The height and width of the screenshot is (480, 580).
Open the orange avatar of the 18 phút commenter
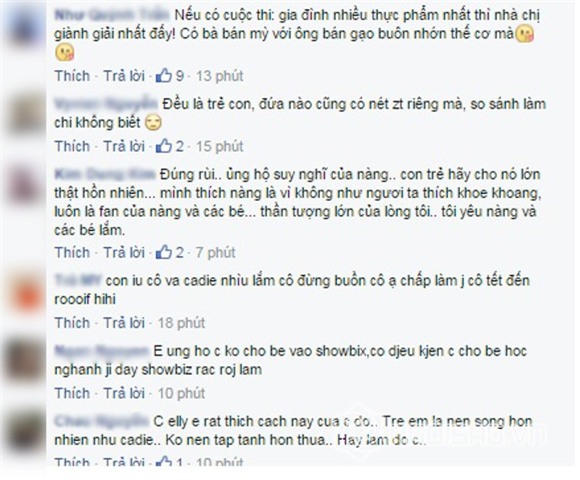click(26, 294)
